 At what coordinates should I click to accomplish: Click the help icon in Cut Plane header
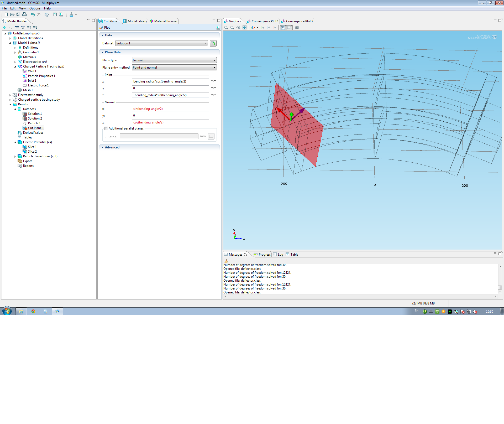pos(218,28)
